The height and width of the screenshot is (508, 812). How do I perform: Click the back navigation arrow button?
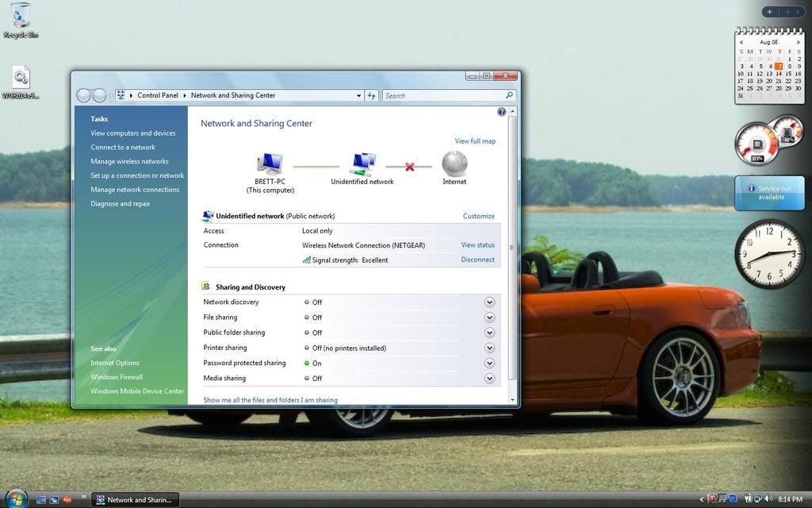click(83, 95)
